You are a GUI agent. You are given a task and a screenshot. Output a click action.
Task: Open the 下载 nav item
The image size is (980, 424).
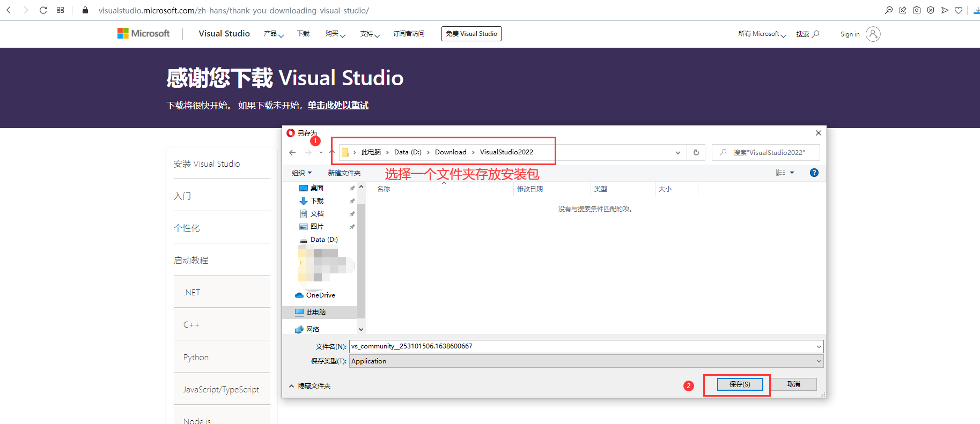(x=304, y=34)
